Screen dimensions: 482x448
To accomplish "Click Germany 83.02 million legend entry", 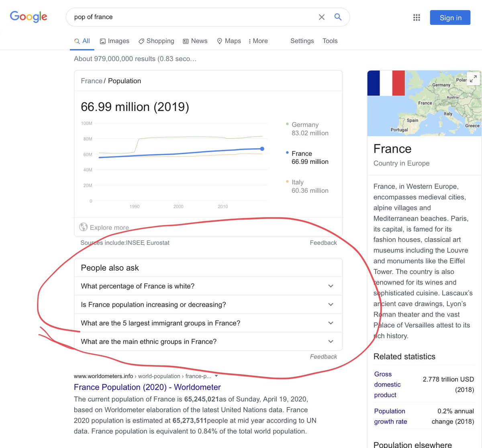I will coord(307,129).
